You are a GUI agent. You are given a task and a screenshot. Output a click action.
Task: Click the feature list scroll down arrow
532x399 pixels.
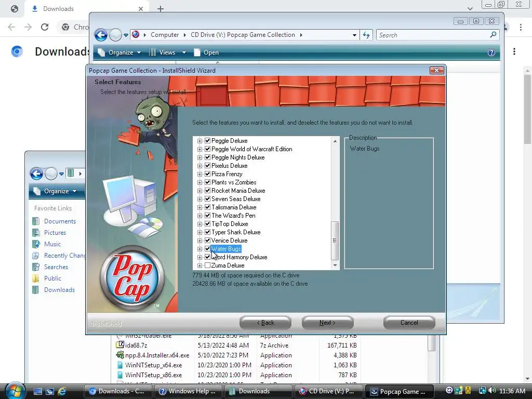335,265
